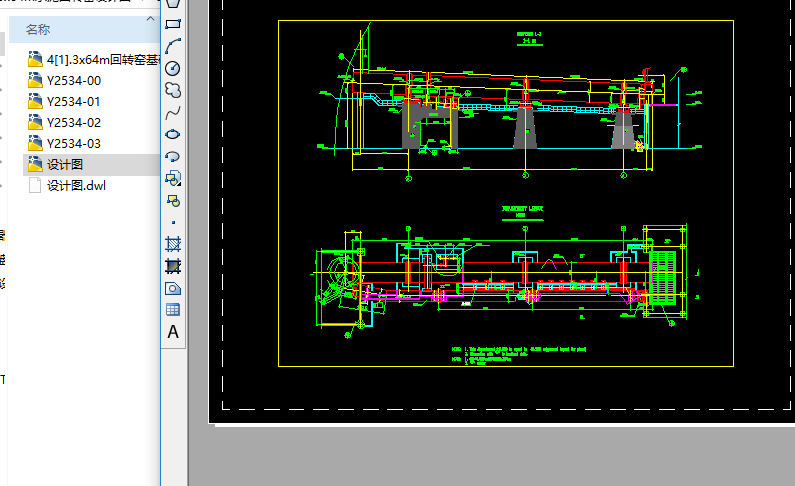Click the elevation section view drawing
The width and height of the screenshot is (795, 486).
pos(510,101)
